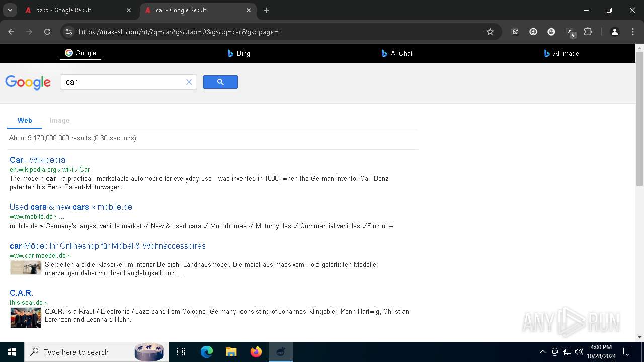Click the blue magnifier search button
This screenshot has height=362, width=644.
coord(220,82)
